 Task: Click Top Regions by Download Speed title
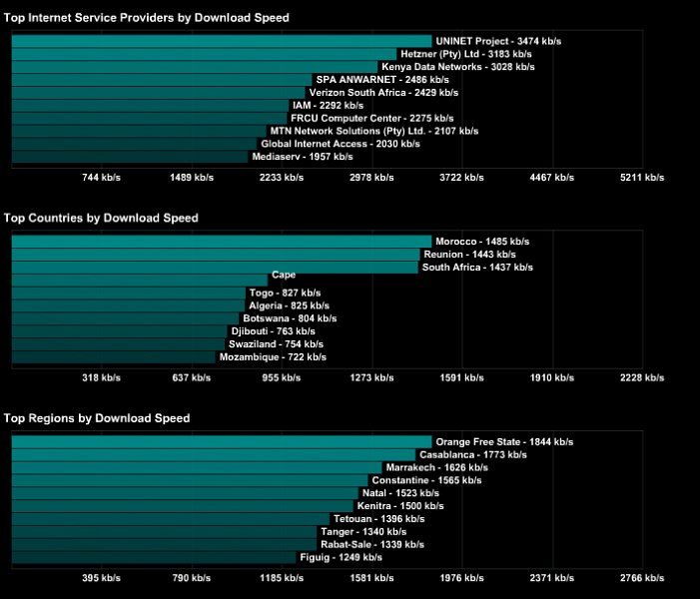(97, 418)
